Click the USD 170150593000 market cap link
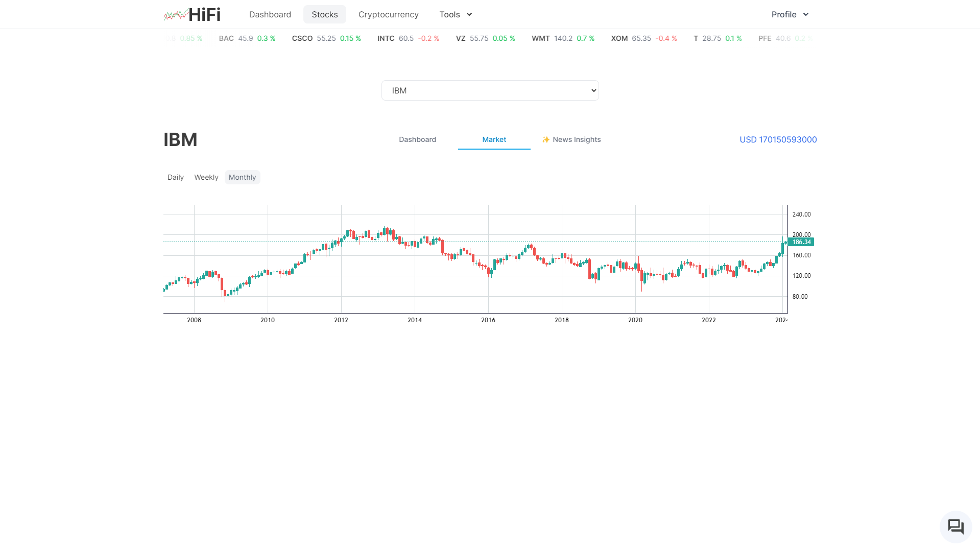Image resolution: width=980 pixels, height=551 pixels. [x=778, y=139]
